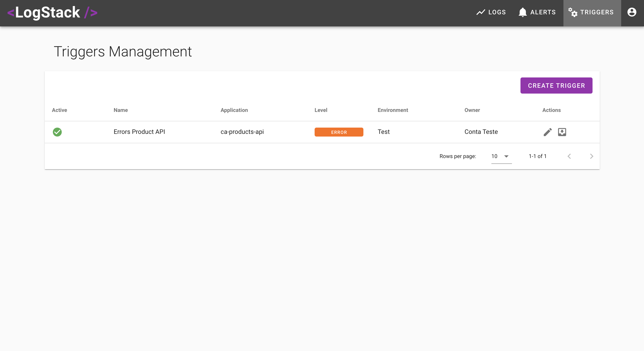644x351 pixels.
Task: Open the Logs navigation item
Action: pos(491,12)
